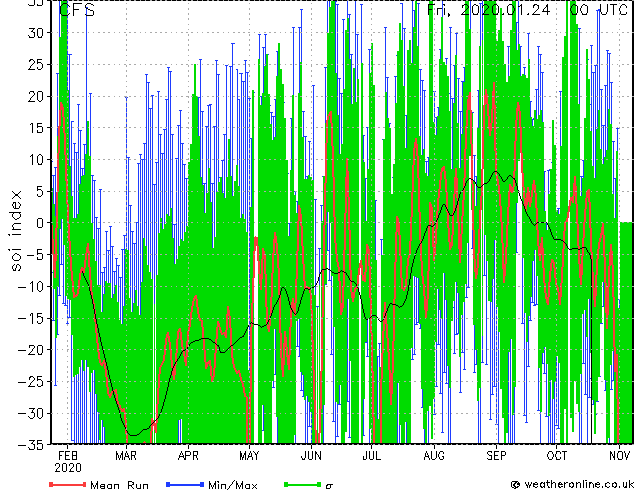Click the APR month axis label
The height and width of the screenshot is (490, 634).
(x=188, y=456)
